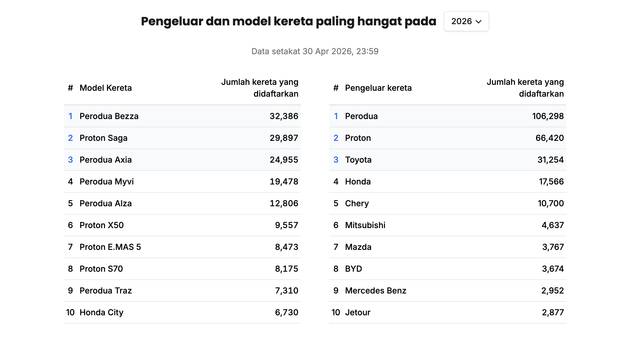The width and height of the screenshot is (644, 343).
Task: Select the 'Toyota' maker row
Action: pyautogui.click(x=448, y=160)
